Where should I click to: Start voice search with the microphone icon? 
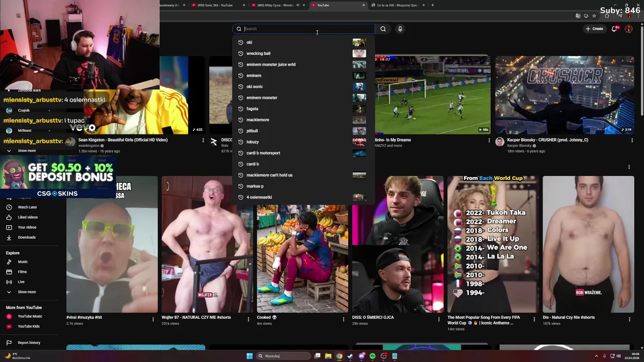click(400, 29)
